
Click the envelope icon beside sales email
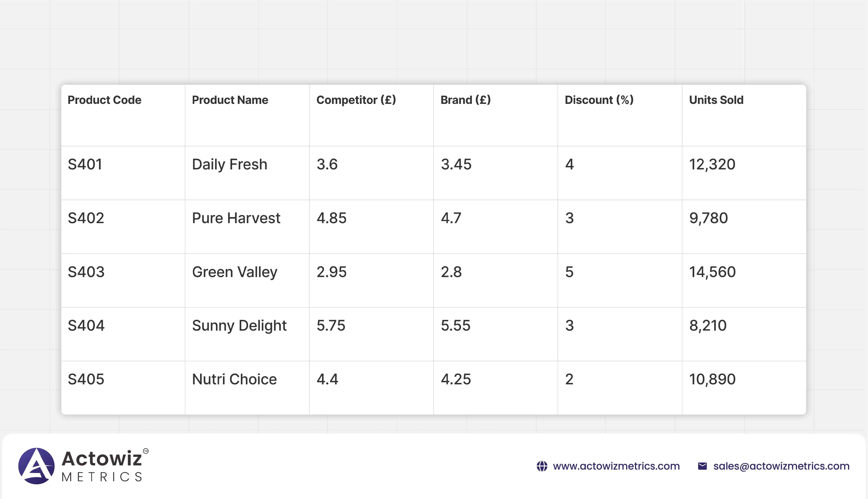pyautogui.click(x=702, y=466)
